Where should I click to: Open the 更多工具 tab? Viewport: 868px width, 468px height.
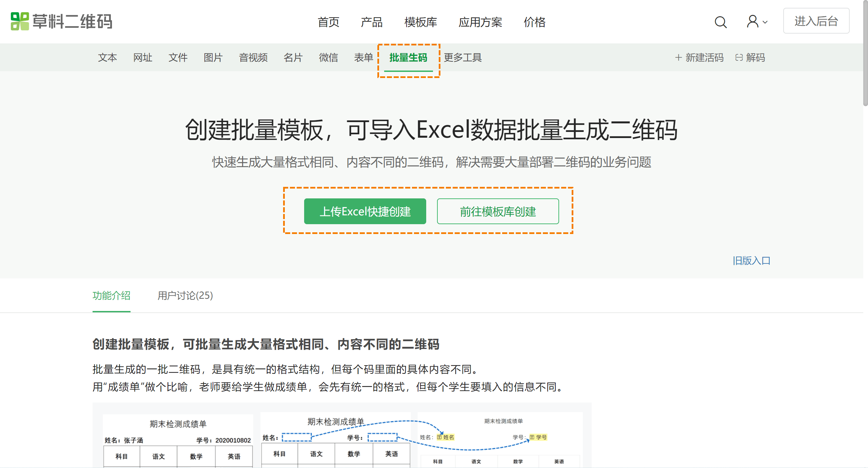pyautogui.click(x=463, y=58)
